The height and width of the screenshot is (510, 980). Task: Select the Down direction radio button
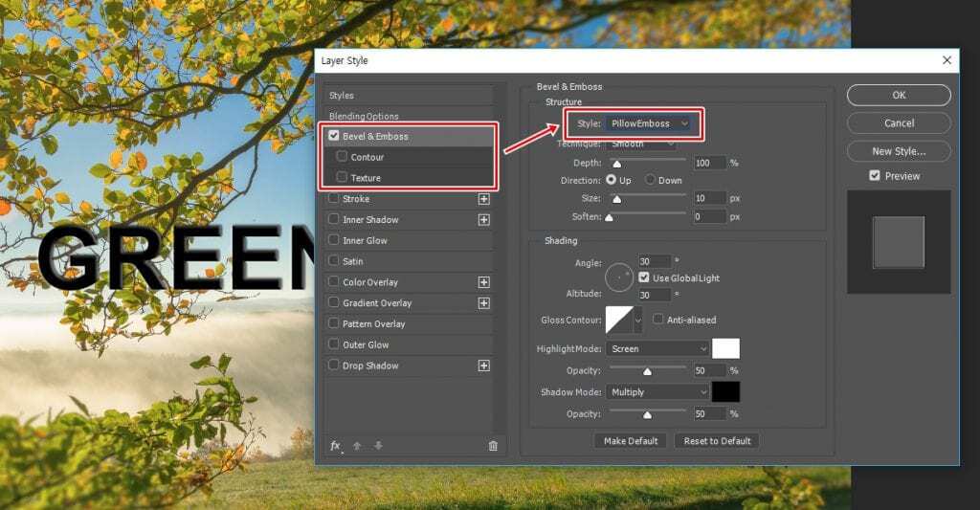651,180
